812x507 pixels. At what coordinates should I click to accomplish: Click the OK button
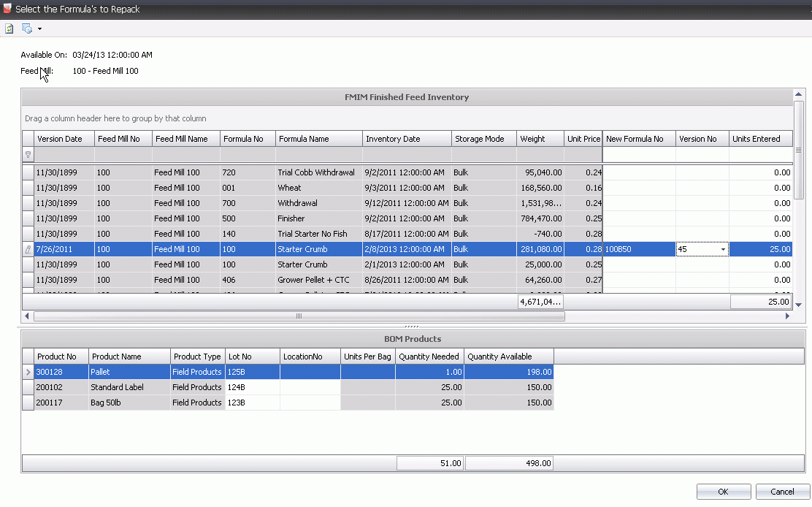tap(723, 492)
